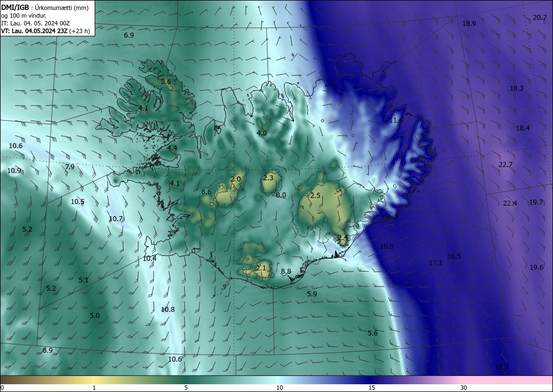Click the 10.5 value on the map

point(77,202)
